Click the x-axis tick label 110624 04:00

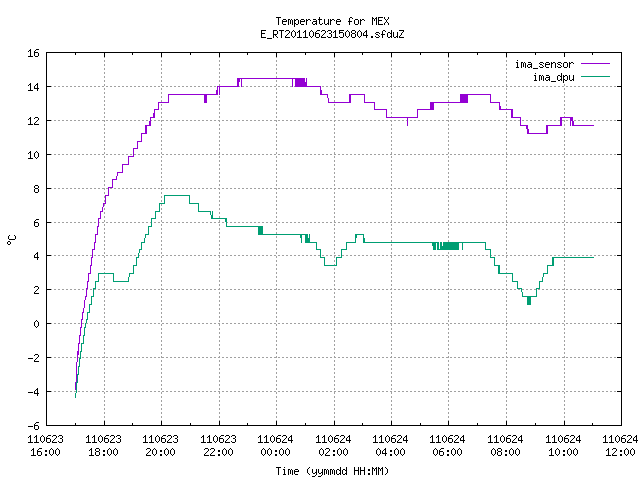tap(391, 446)
